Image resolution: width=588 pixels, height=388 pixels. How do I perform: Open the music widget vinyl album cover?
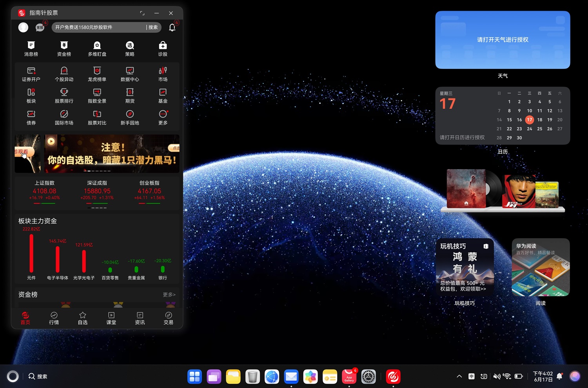tap(466, 188)
